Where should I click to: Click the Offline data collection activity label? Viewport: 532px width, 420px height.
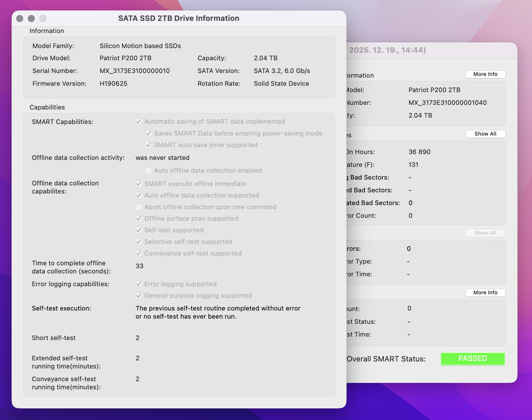(x=78, y=158)
